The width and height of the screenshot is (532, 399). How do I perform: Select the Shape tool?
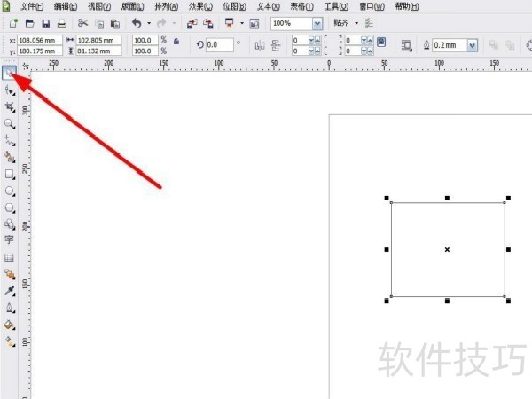pos(10,90)
